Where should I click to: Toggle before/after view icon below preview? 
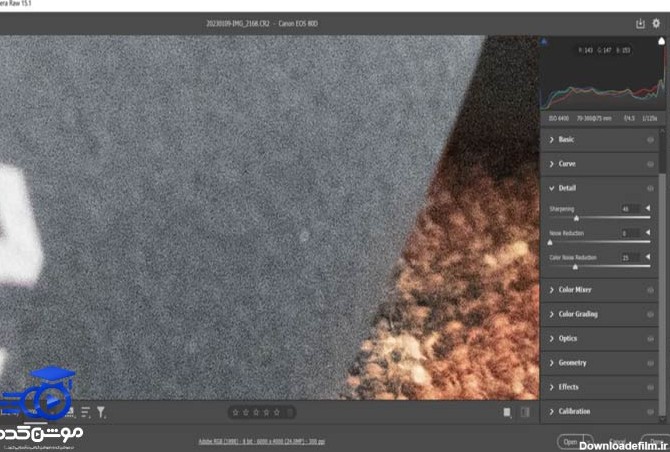(x=525, y=411)
